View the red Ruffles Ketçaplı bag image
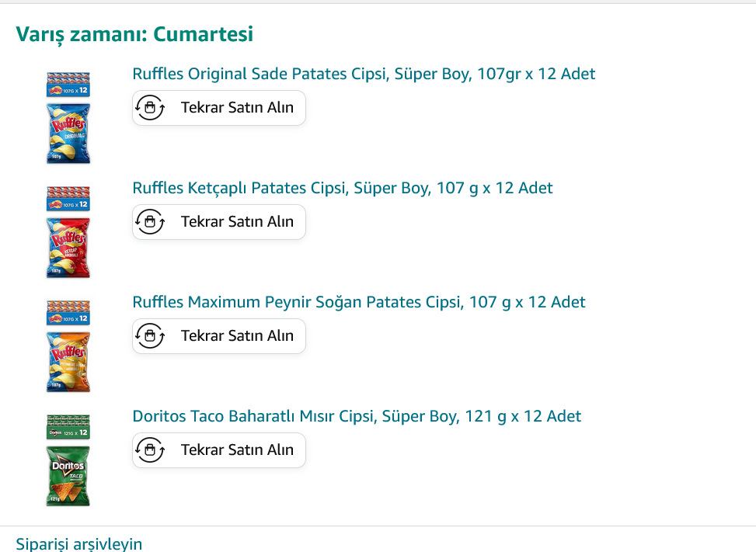The image size is (756, 552). click(68, 248)
